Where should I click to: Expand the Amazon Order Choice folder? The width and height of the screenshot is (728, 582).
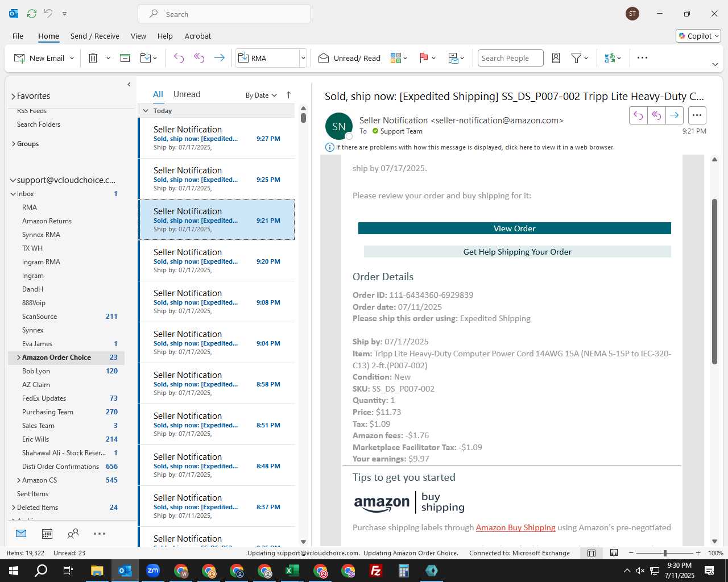pyautogui.click(x=19, y=357)
